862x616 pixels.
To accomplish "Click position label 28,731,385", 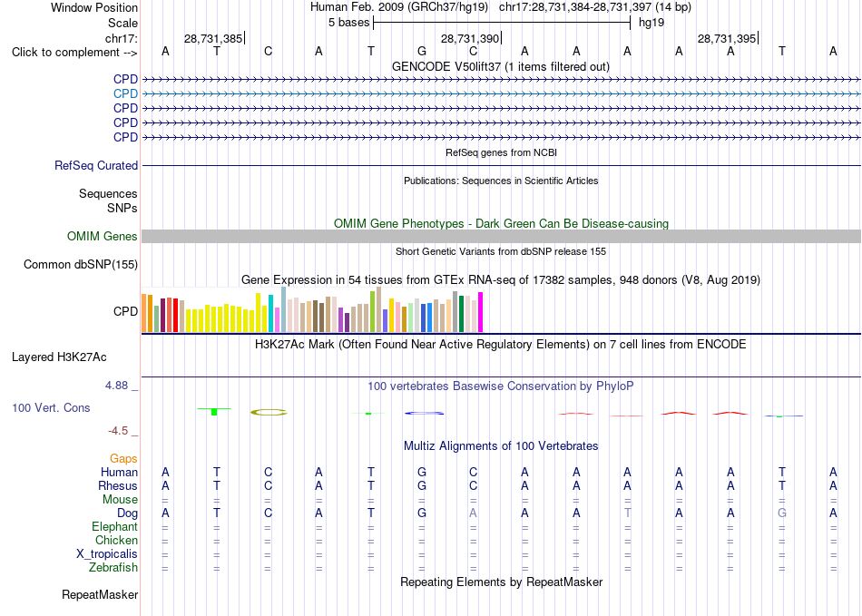I will click(x=213, y=38).
